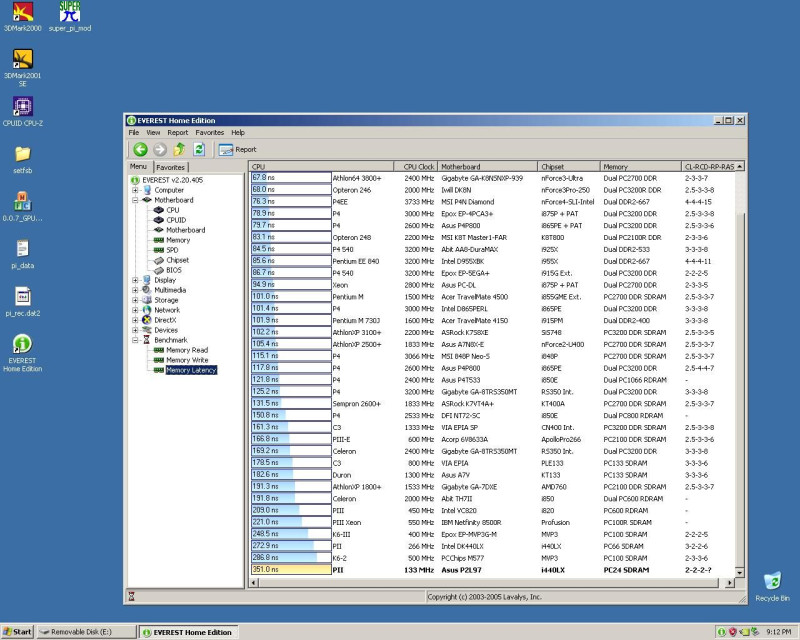Select the pi_data file on desktop

click(22, 254)
